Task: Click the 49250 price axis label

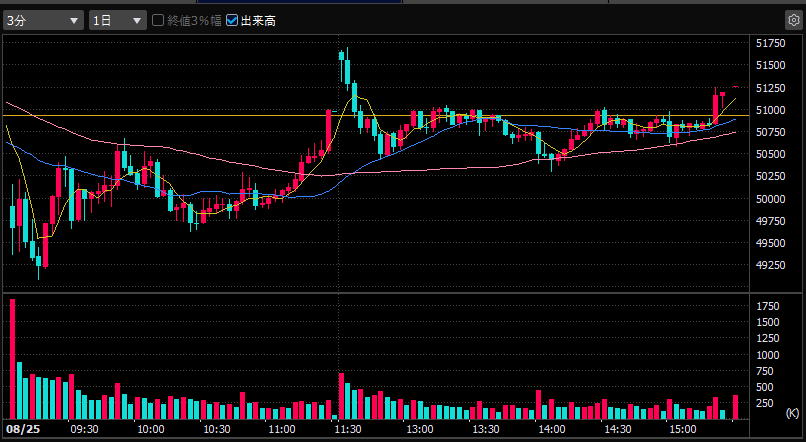Action: tap(771, 265)
